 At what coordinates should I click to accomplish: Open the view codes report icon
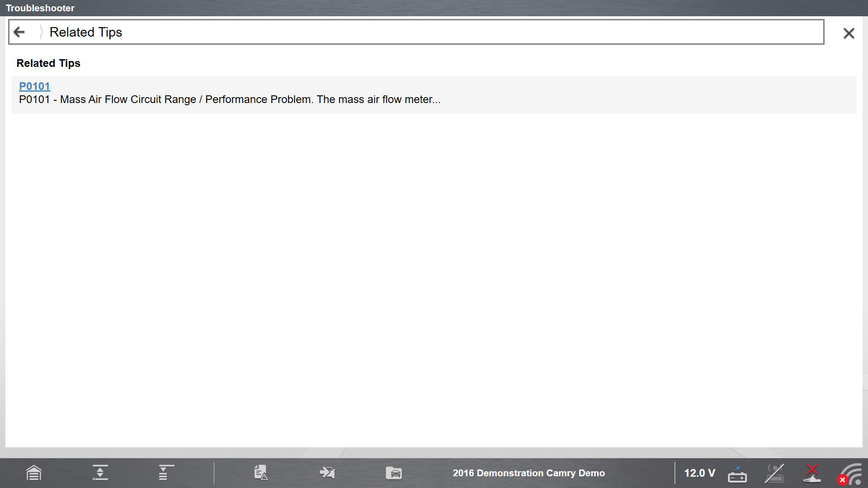click(x=261, y=473)
